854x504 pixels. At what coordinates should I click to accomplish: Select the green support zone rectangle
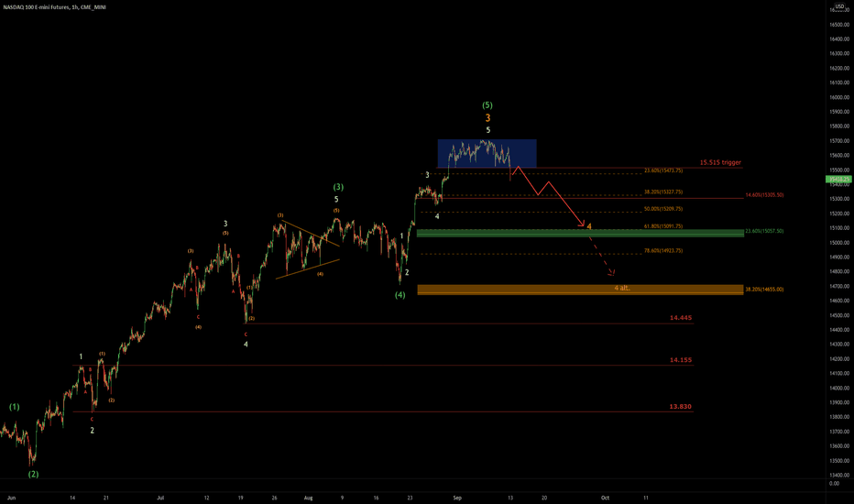(580, 233)
